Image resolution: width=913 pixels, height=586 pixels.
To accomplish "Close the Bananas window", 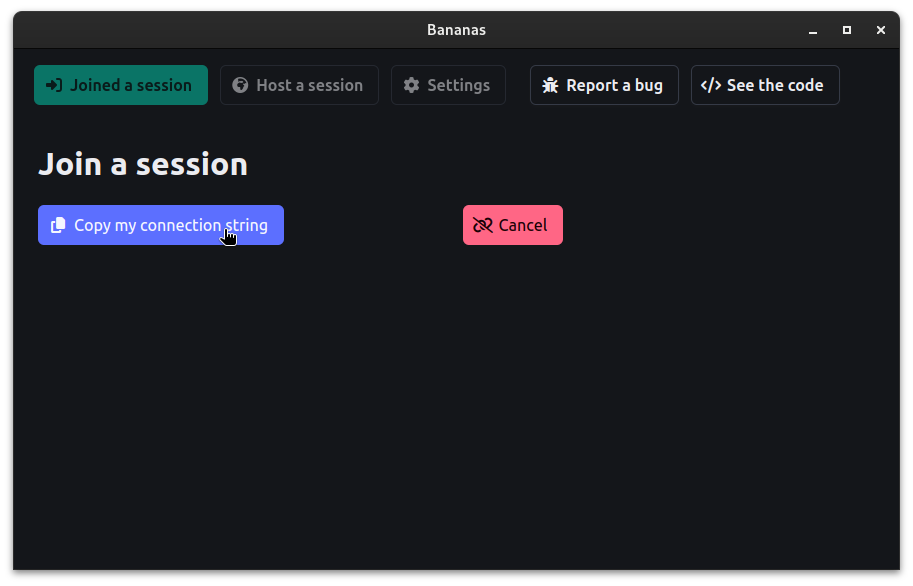I will pos(880,30).
